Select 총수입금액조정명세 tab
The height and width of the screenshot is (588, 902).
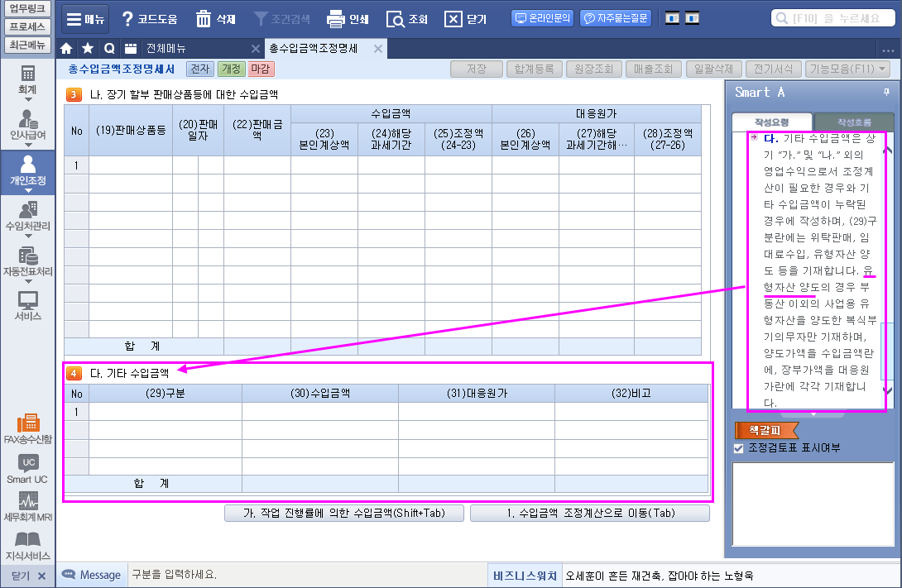point(314,49)
